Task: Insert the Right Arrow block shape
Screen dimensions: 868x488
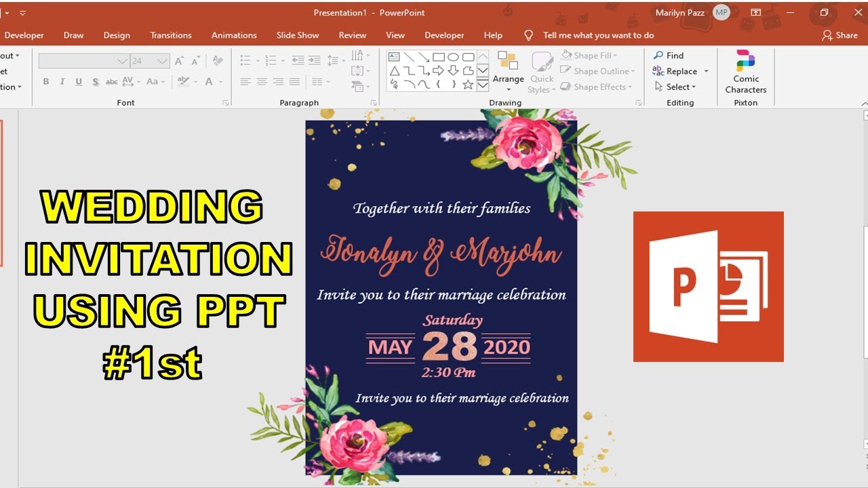Action: 439,70
